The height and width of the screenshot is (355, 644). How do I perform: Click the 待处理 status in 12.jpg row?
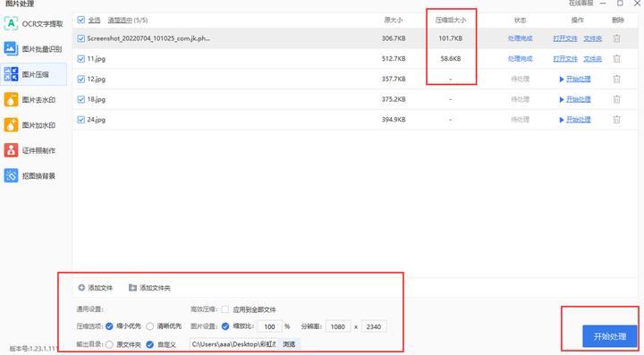520,79
